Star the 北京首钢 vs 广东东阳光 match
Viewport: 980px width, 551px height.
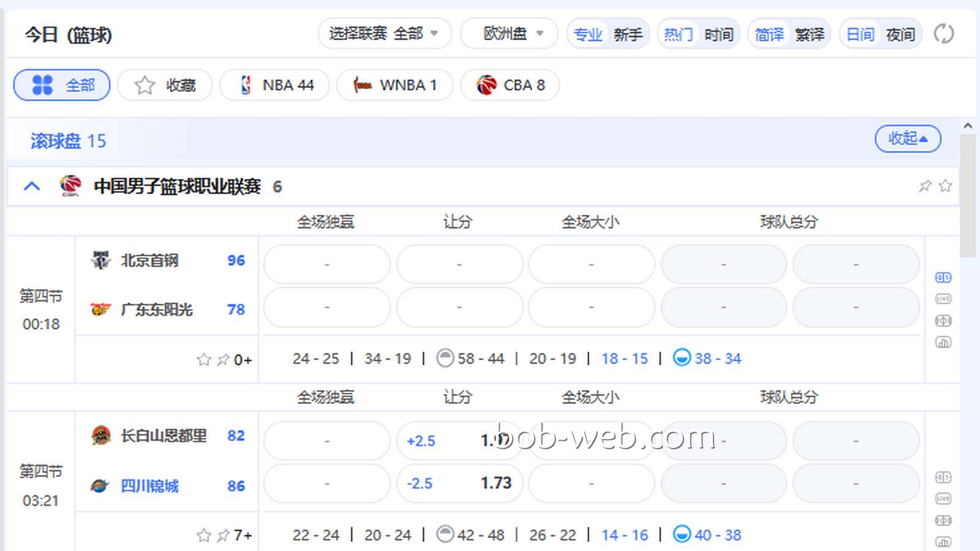[x=204, y=359]
